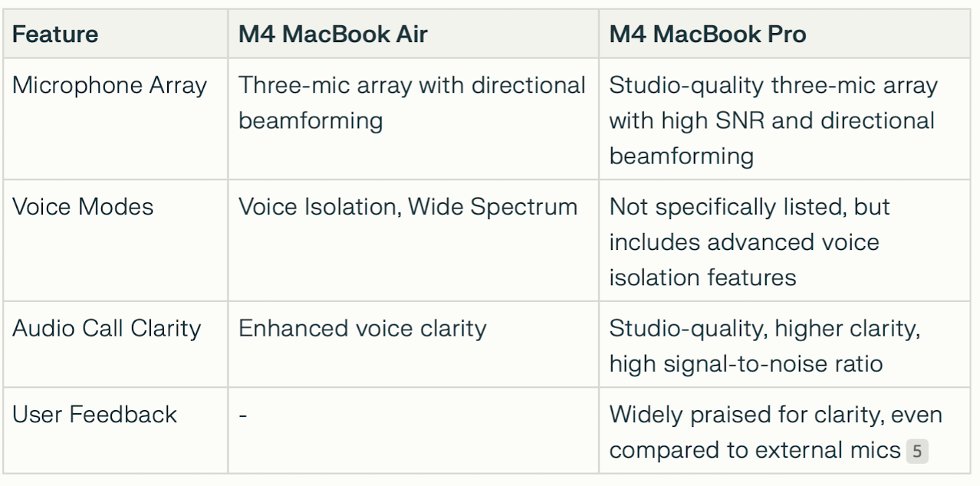The image size is (980, 486).
Task: Select the Microphone Array row label
Action: (110, 86)
